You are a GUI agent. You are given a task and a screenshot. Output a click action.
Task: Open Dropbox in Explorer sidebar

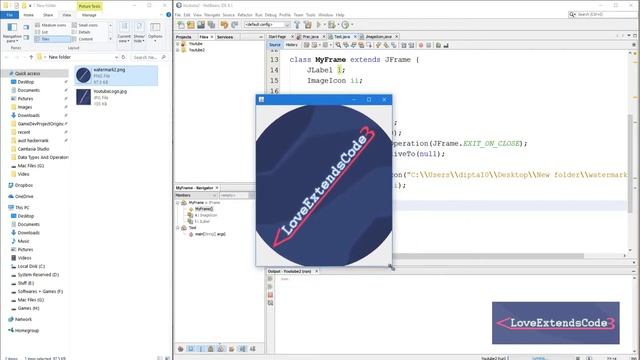tap(24, 185)
